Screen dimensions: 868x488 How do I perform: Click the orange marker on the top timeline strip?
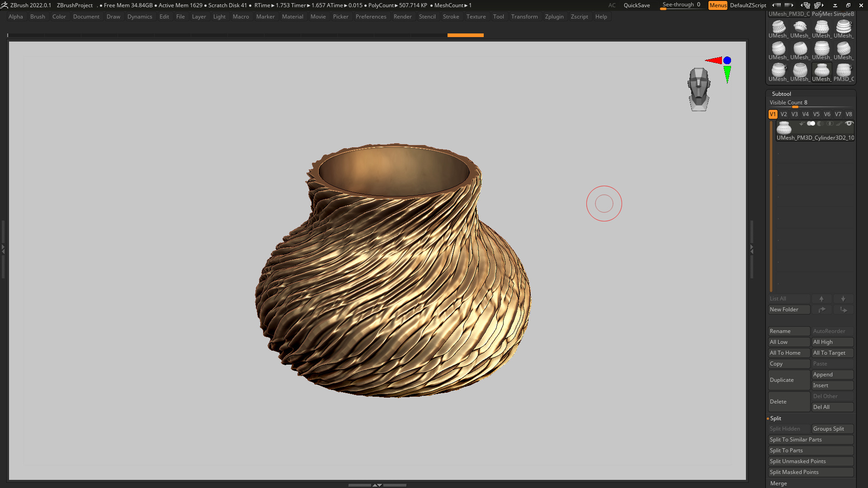pos(465,35)
